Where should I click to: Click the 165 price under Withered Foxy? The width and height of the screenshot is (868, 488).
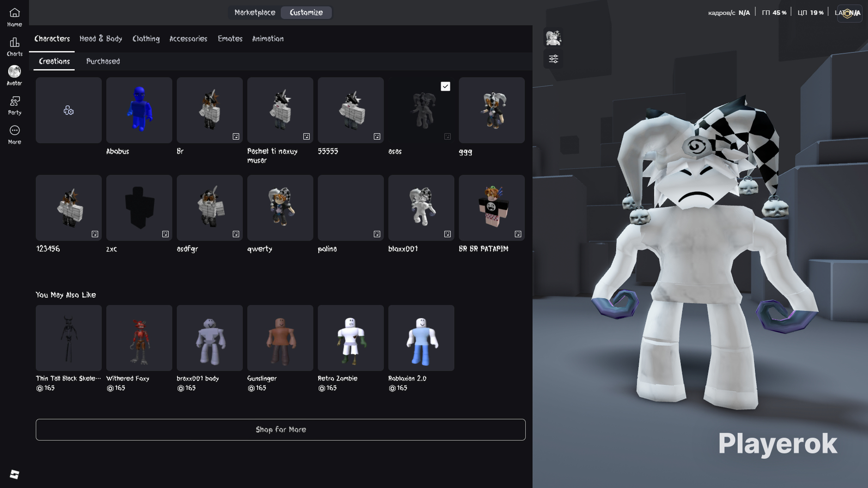[116, 388]
